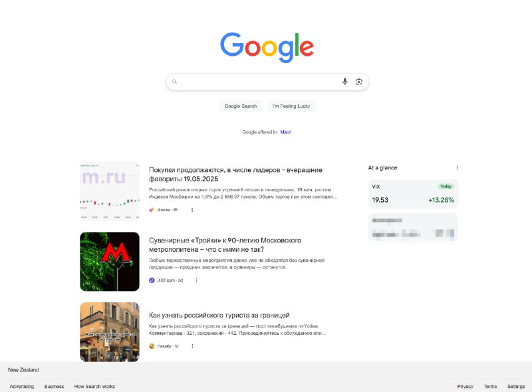
Task: Open the VIX 19.53 market card
Action: point(413,194)
